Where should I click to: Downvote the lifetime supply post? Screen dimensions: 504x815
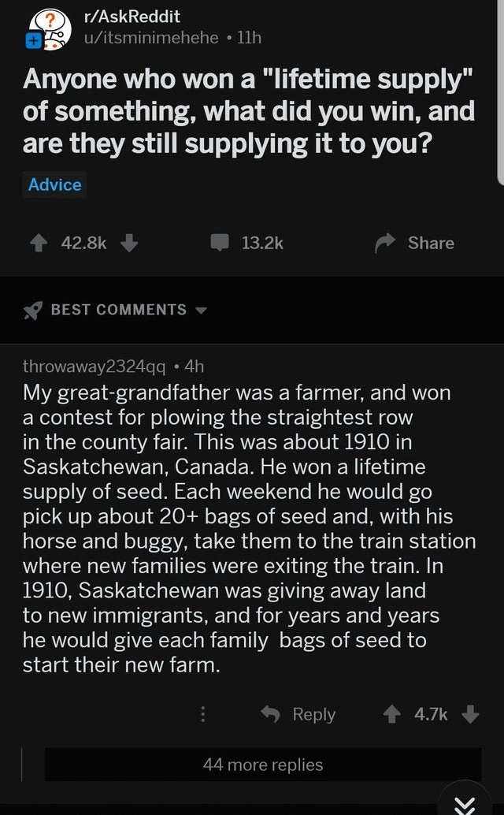click(x=128, y=243)
